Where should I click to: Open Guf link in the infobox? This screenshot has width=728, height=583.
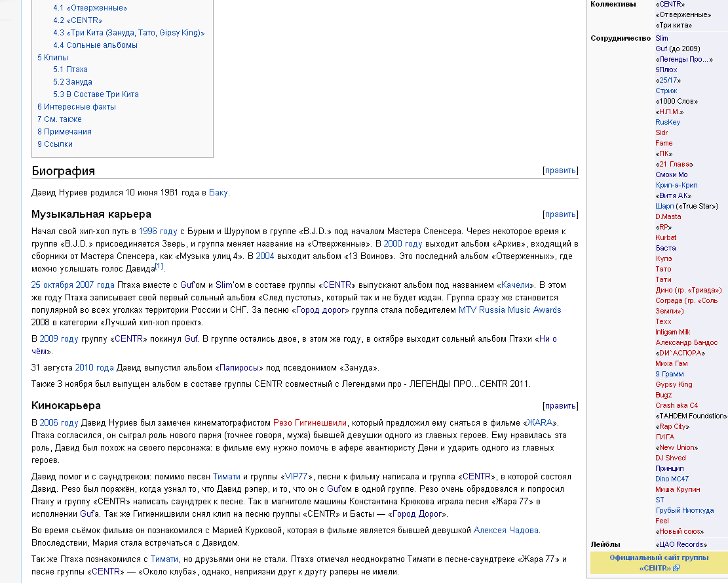coord(661,49)
